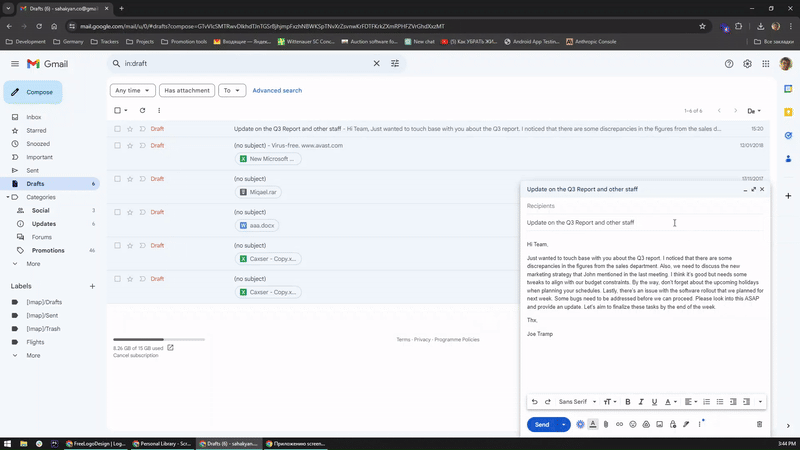Open more options three-dot menu in compose
Viewport: 800px width, 450px height.
[x=699, y=424]
